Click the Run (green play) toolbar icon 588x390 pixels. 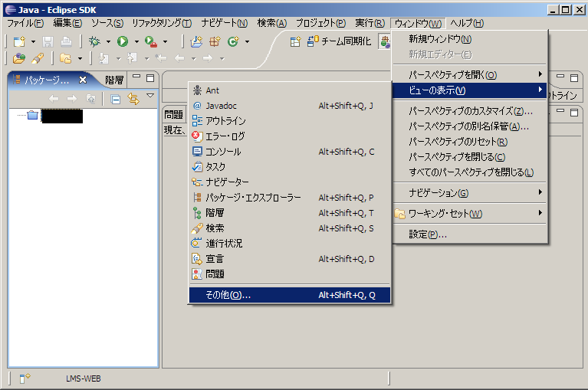coord(122,41)
